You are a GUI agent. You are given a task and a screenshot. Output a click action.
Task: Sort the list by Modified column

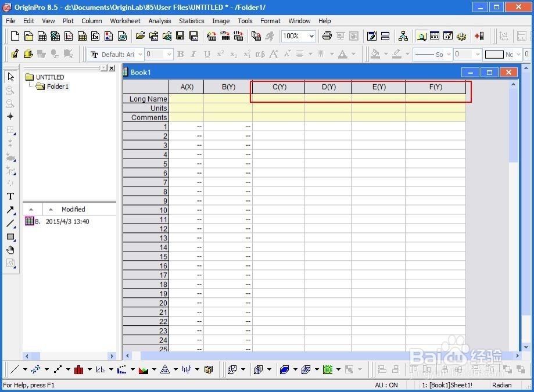[73, 209]
